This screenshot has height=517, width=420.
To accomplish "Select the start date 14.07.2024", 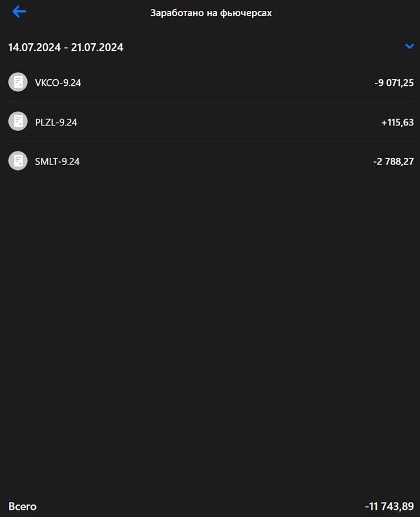I will pyautogui.click(x=34, y=47).
